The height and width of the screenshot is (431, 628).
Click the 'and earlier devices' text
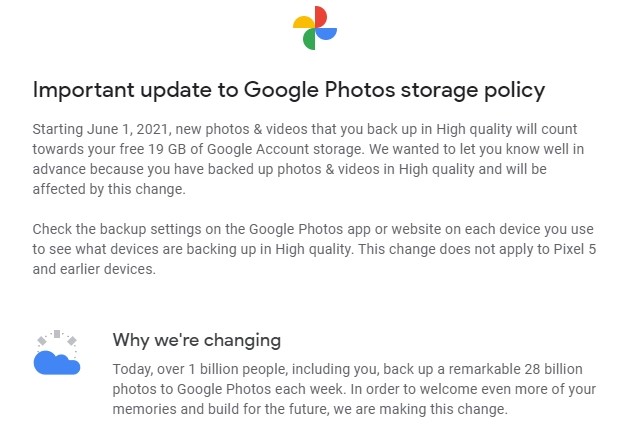[x=95, y=267]
